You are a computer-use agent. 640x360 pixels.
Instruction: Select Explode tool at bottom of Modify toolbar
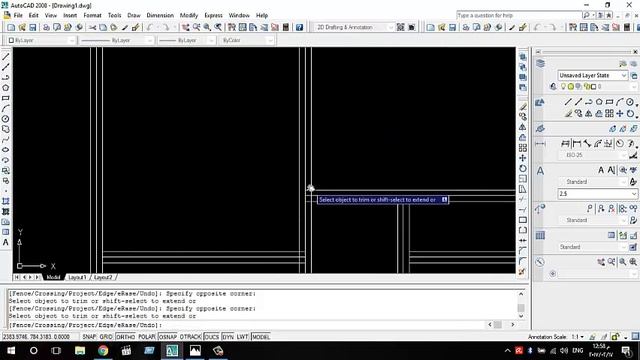(523, 271)
